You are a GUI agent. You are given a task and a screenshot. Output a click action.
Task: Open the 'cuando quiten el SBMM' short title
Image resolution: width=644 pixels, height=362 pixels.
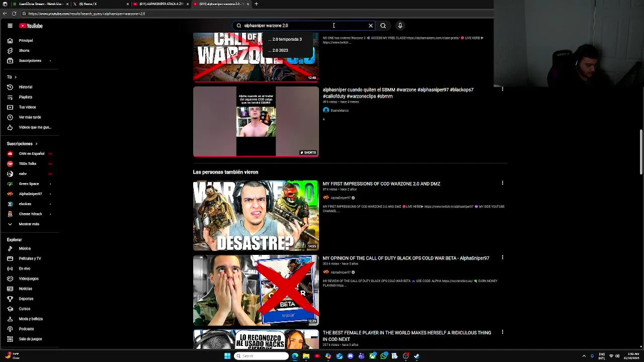point(398,93)
